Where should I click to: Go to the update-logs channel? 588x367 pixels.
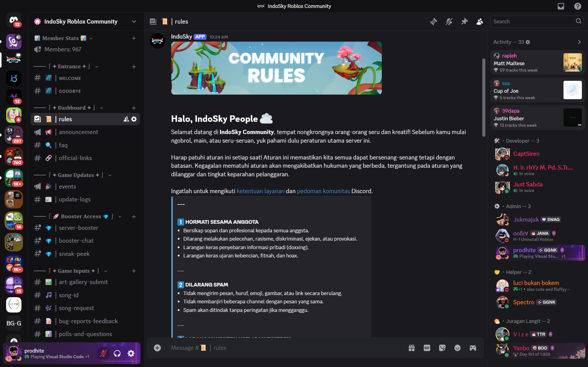(85, 199)
